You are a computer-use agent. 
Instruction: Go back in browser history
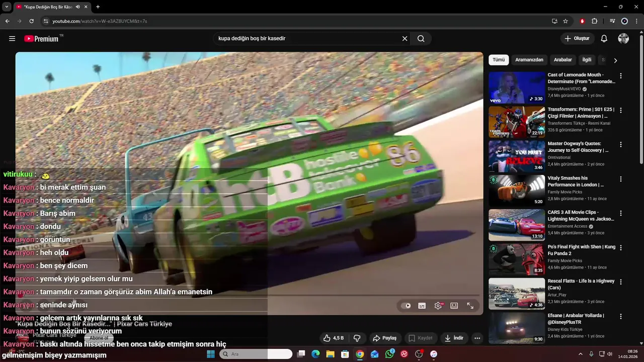[x=7, y=21]
